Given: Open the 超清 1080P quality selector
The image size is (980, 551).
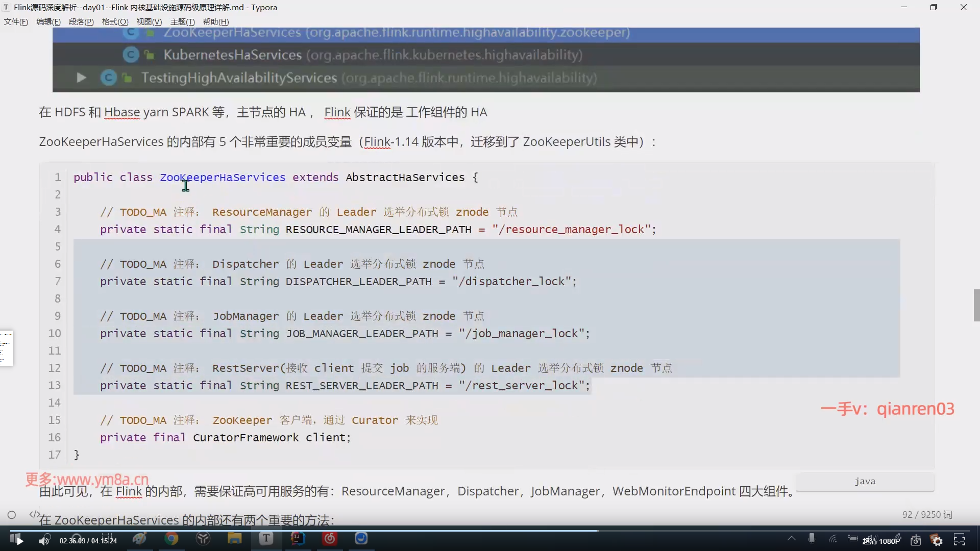Looking at the screenshot, I should (881, 541).
